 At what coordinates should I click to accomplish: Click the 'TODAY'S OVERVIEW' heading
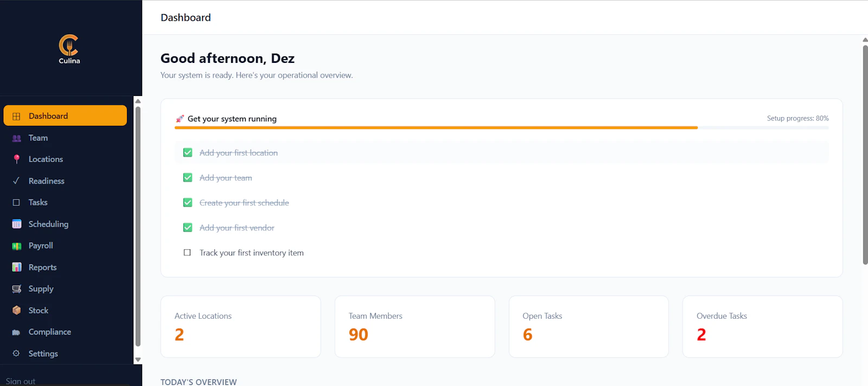click(x=199, y=382)
